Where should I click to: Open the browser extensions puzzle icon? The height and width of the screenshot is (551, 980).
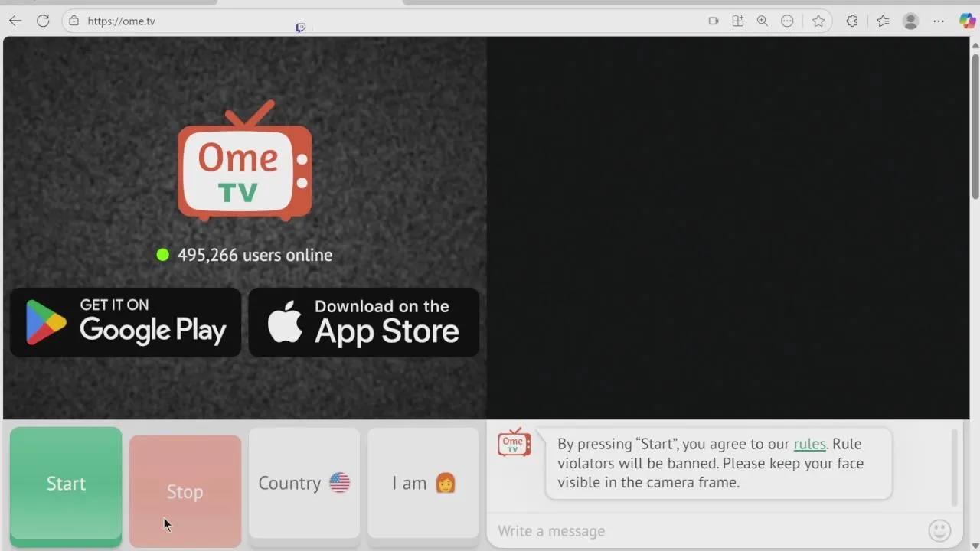tap(852, 21)
